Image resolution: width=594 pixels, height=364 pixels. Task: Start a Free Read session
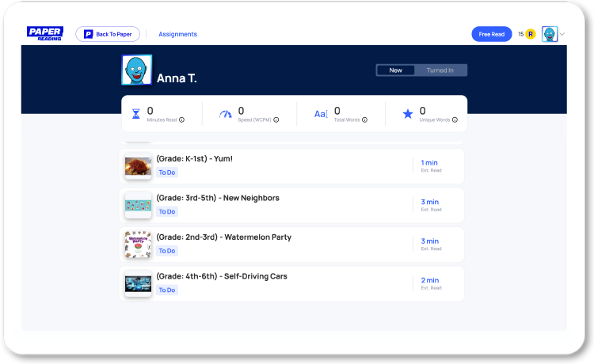click(492, 34)
